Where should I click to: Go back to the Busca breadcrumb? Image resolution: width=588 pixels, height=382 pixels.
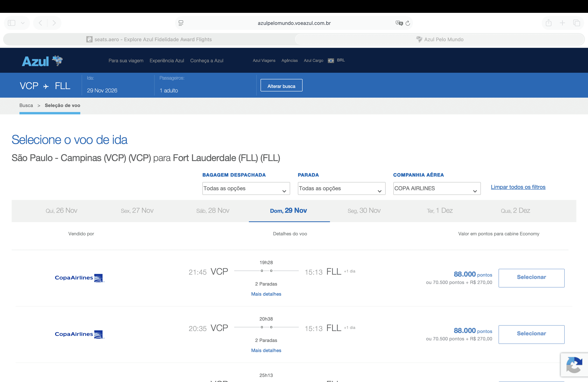26,105
